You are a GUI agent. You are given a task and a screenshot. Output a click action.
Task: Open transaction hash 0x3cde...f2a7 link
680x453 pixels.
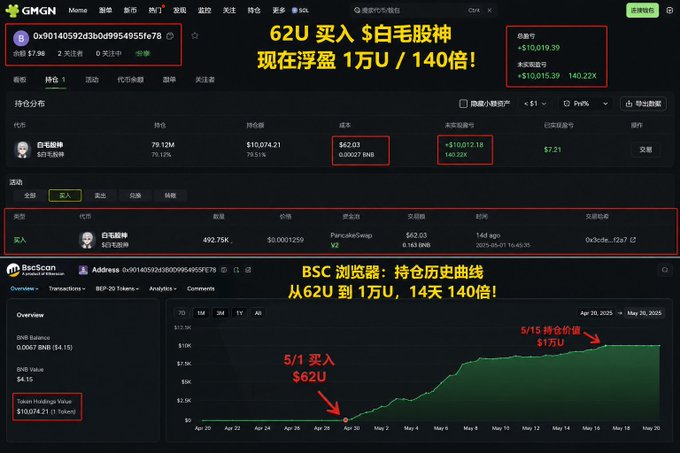pos(606,240)
